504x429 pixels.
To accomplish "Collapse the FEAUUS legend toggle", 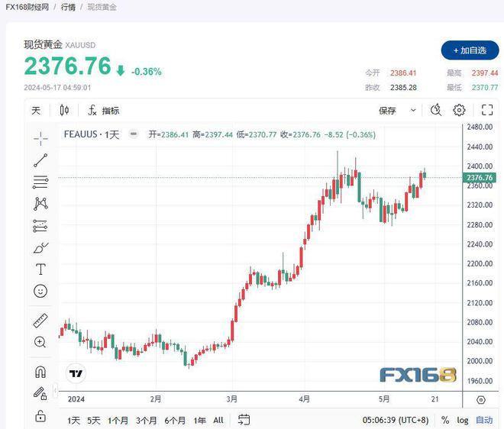I will [x=134, y=134].
